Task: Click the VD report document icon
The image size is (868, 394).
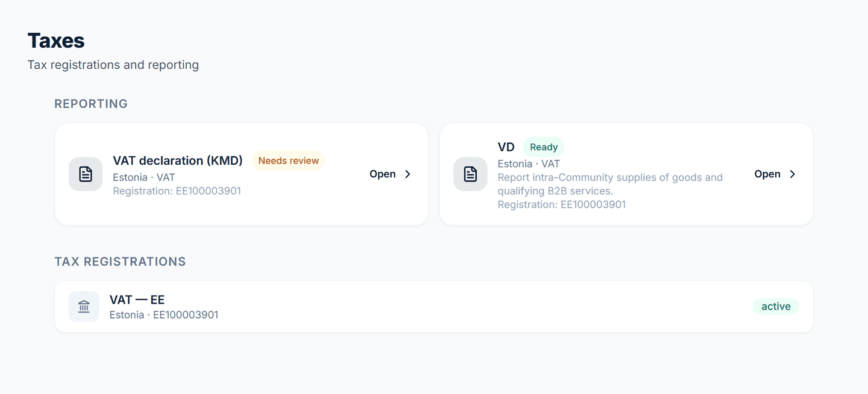Action: pyautogui.click(x=470, y=174)
